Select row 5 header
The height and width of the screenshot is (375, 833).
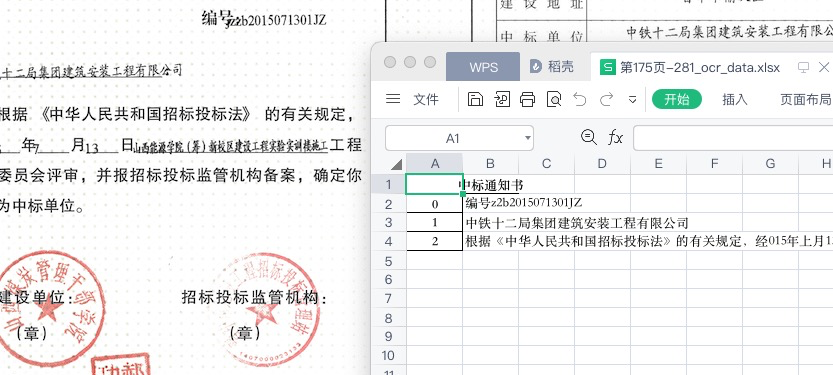pyautogui.click(x=388, y=261)
